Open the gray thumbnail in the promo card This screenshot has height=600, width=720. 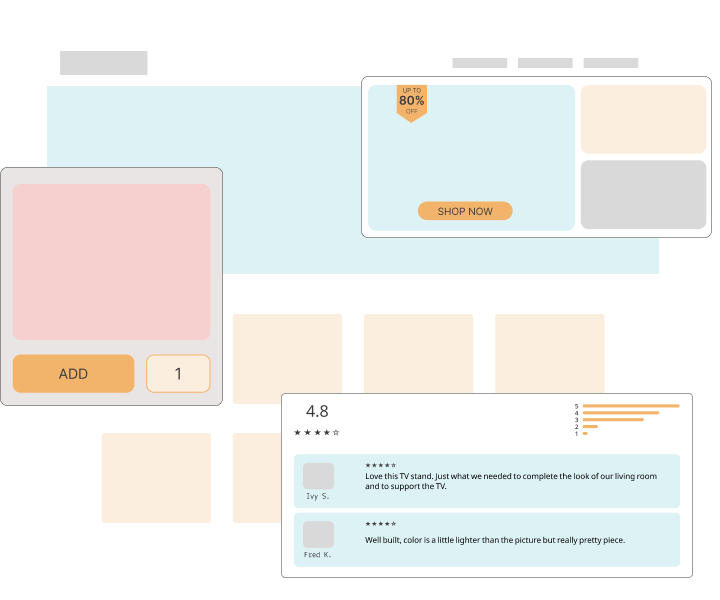click(x=643, y=194)
